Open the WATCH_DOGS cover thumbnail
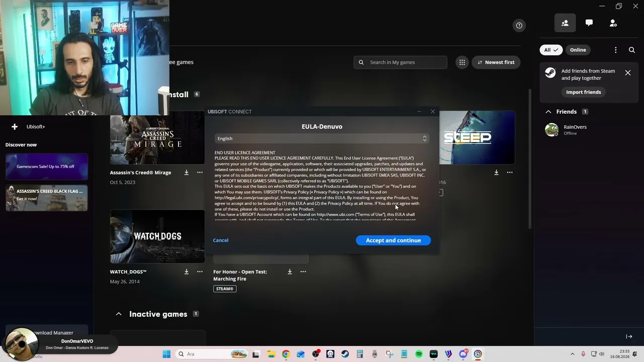This screenshot has width=644, height=362. [157, 236]
